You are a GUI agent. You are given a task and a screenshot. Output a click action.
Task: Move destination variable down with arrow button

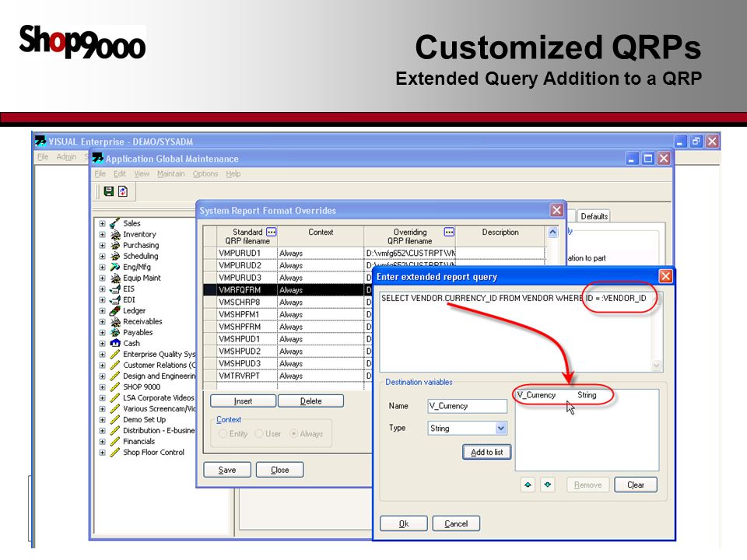click(548, 485)
